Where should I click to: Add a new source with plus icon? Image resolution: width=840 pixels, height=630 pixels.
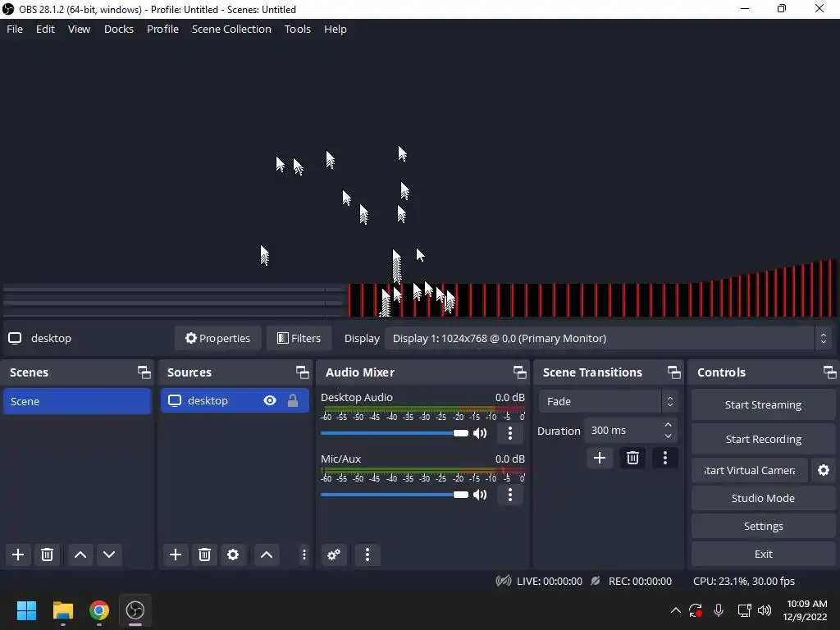pos(176,555)
